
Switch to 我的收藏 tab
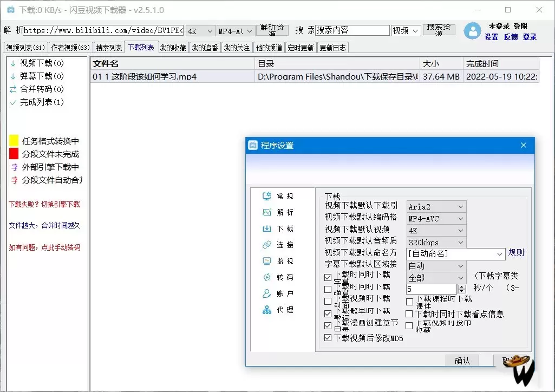[173, 48]
